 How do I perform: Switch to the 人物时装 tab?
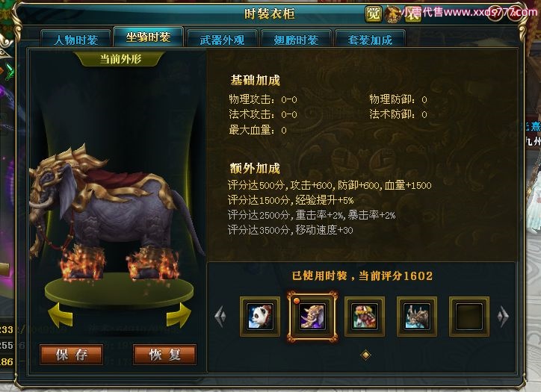tap(76, 39)
